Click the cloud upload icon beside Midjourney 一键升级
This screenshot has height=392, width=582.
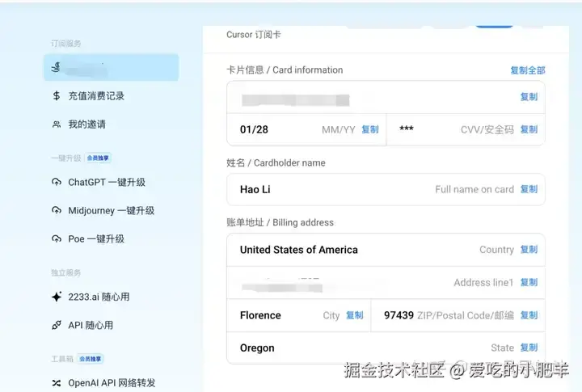coord(57,210)
